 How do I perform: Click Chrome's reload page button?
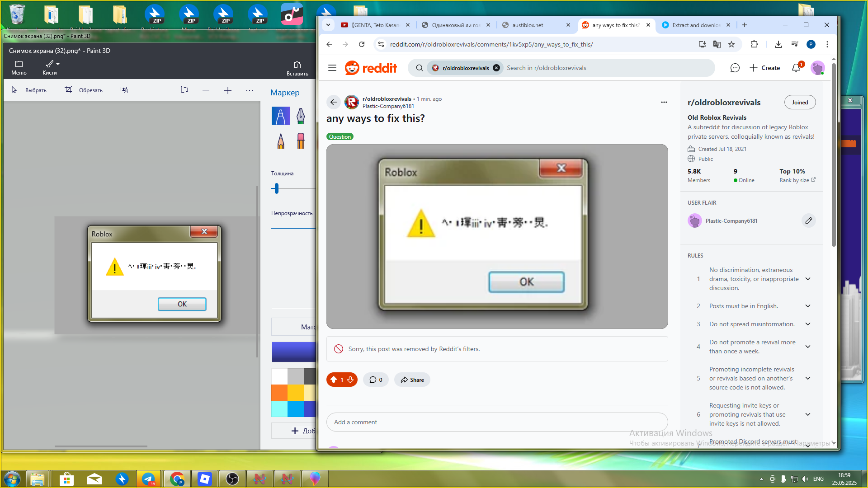click(x=362, y=44)
